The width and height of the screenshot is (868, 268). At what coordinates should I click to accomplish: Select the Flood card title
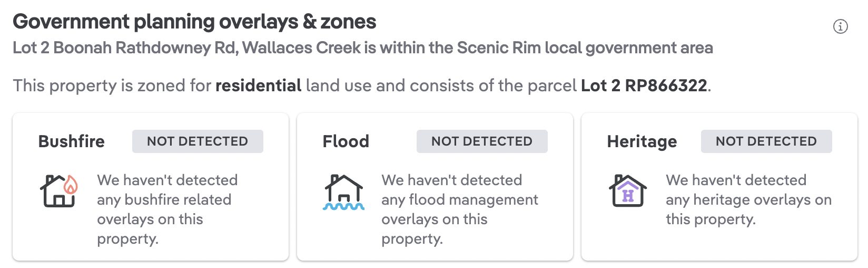346,141
